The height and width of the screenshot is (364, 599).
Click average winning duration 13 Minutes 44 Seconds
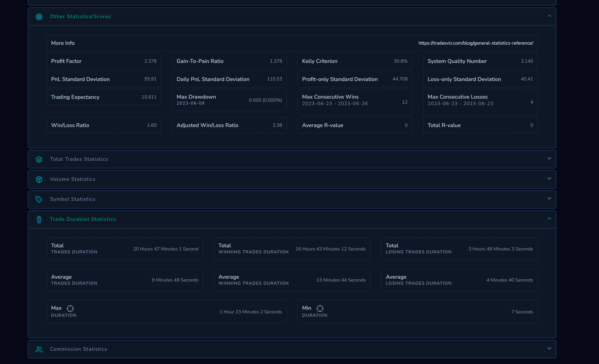point(341,280)
